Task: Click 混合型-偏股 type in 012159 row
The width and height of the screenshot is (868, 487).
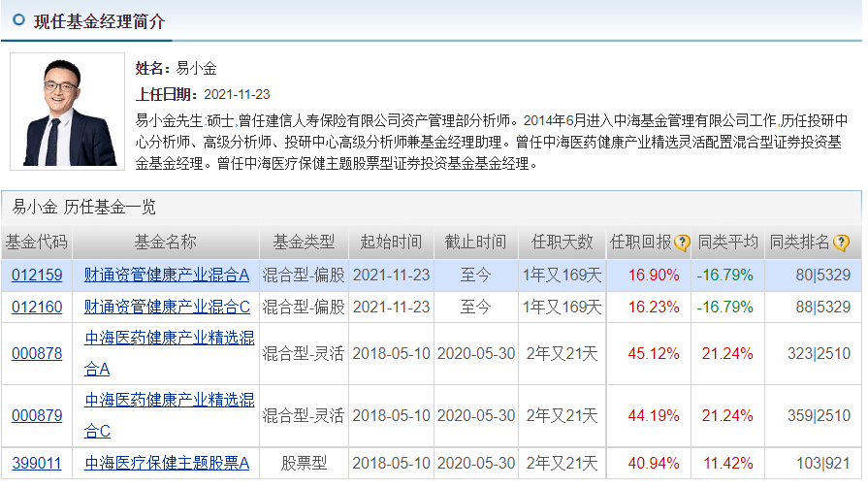Action: 304,276
